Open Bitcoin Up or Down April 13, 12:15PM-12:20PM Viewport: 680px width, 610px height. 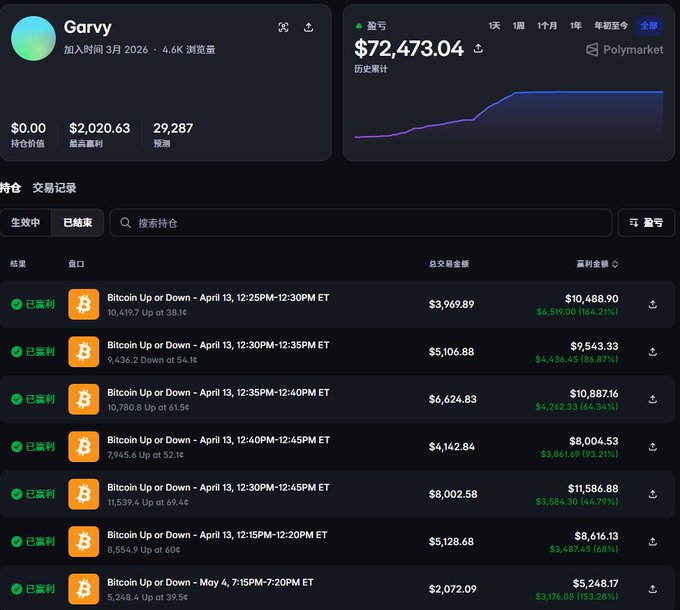[217, 535]
